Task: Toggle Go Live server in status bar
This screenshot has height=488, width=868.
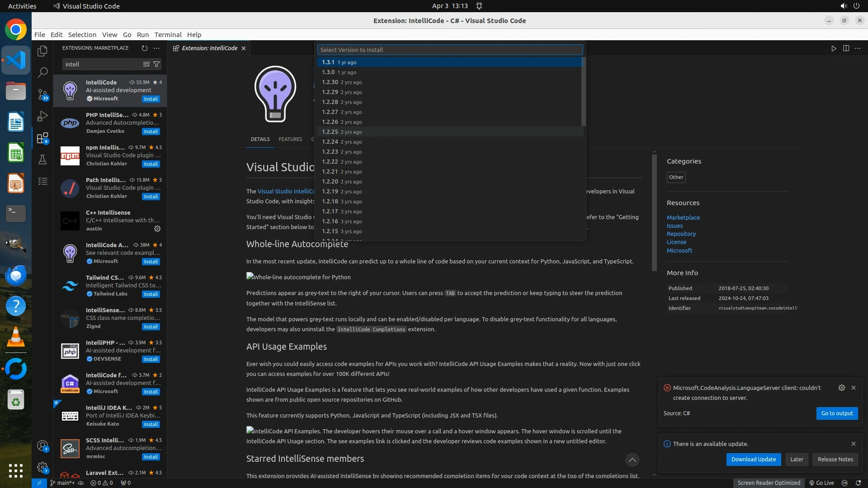Action: [821, 483]
